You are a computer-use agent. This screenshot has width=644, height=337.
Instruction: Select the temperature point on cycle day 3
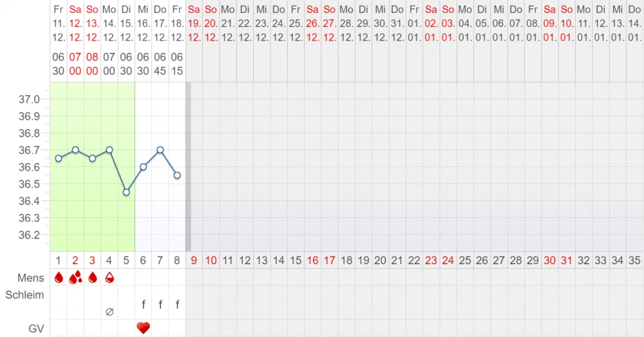coord(92,159)
